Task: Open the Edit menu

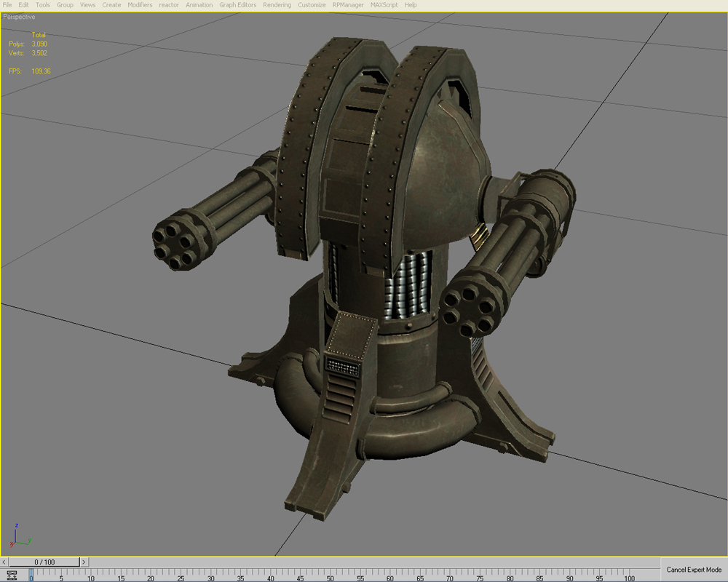Action: pos(24,5)
